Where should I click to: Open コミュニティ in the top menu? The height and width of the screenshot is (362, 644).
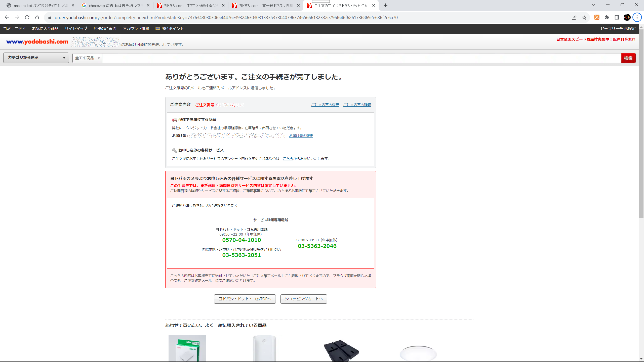[x=14, y=29]
